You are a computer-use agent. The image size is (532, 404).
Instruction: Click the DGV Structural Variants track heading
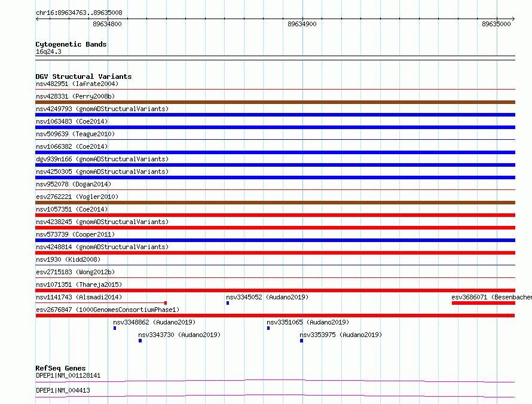(x=84, y=76)
